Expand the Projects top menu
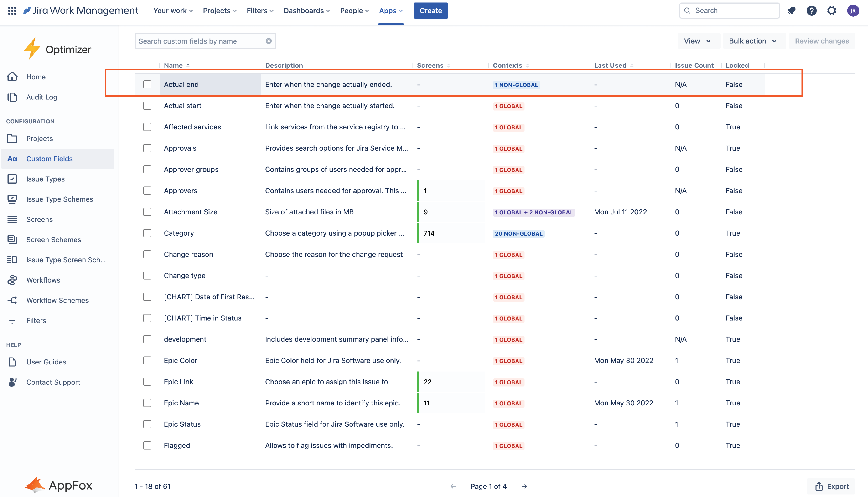 point(220,11)
